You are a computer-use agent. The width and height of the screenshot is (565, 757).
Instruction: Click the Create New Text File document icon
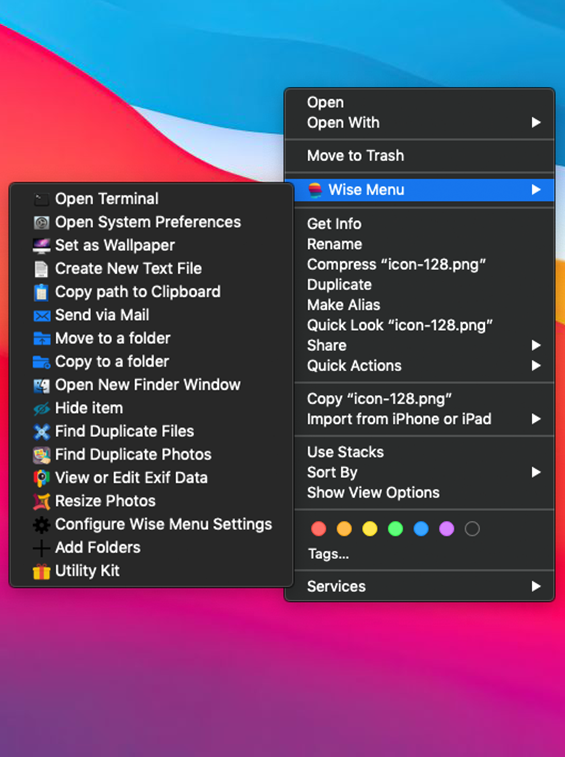point(42,268)
